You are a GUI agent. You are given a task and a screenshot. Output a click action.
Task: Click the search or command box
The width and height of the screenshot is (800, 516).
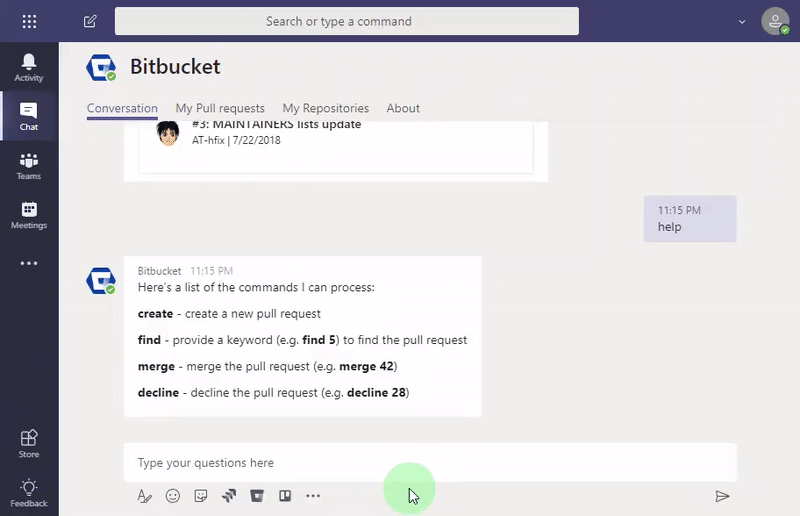click(x=347, y=21)
